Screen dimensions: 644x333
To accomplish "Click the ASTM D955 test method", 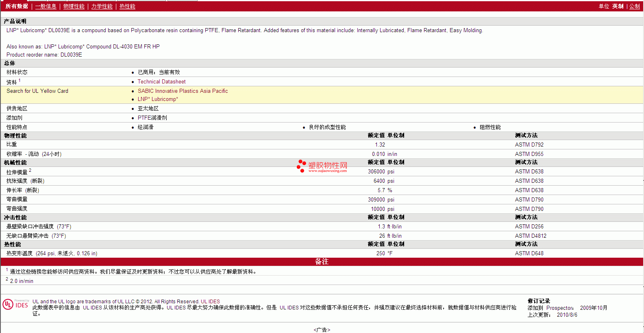I will click(529, 154).
